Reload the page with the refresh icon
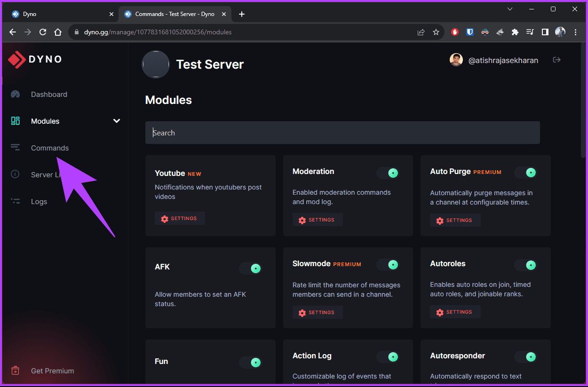 43,32
